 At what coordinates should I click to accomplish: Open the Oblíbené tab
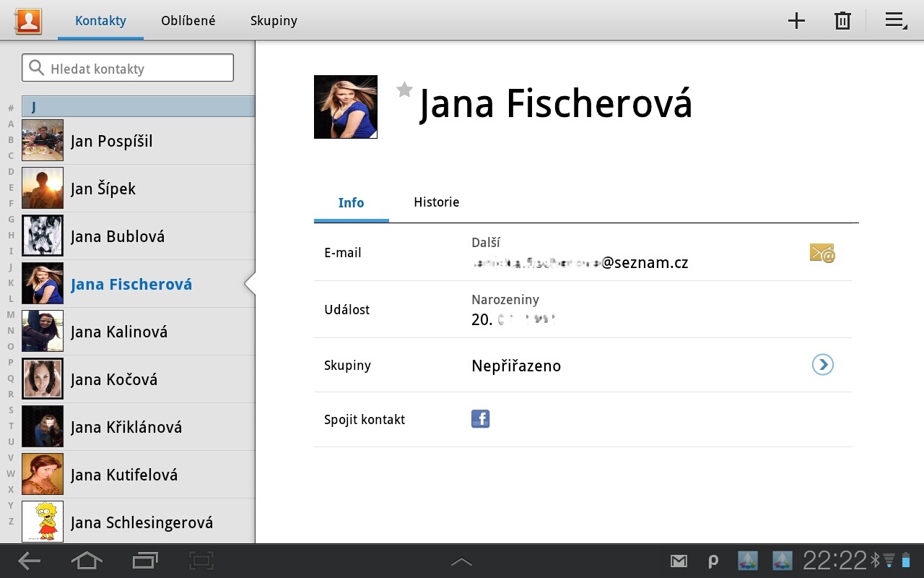[x=188, y=20]
